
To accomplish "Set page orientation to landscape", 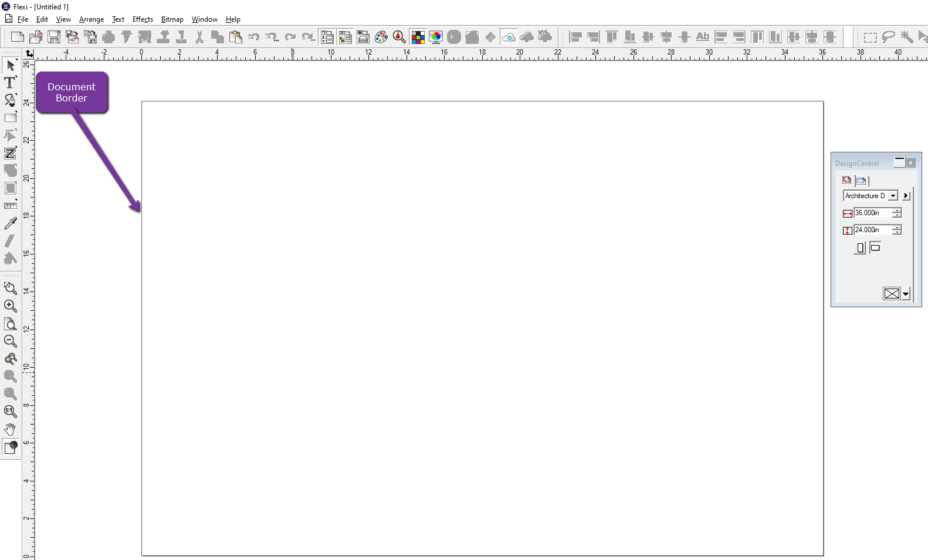I will [x=875, y=248].
